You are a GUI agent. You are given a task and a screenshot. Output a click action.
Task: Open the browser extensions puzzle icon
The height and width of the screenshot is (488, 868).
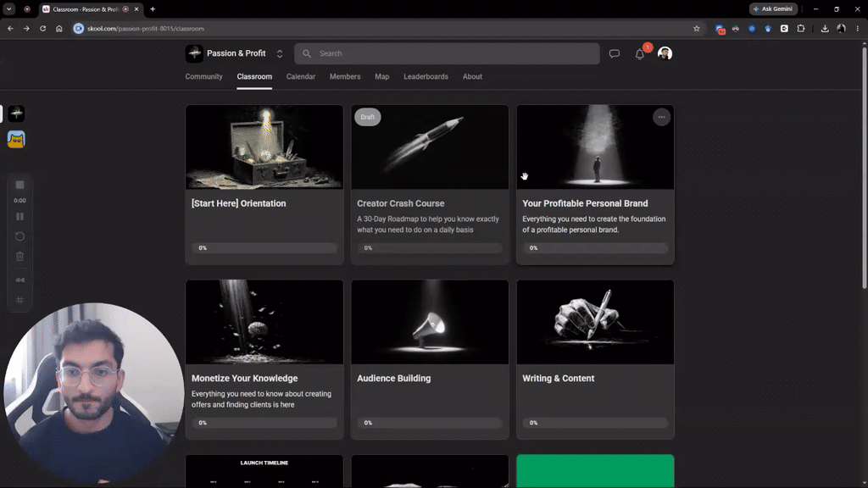[x=800, y=29]
